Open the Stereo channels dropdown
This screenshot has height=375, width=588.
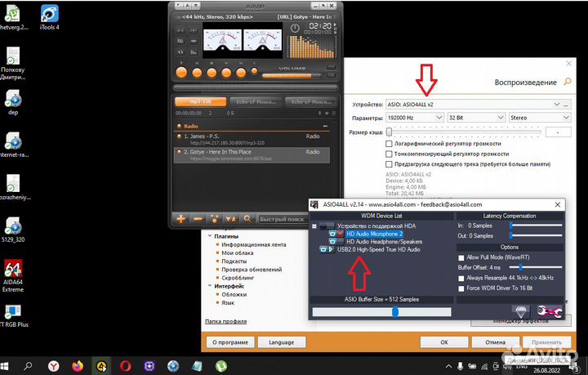(x=540, y=118)
